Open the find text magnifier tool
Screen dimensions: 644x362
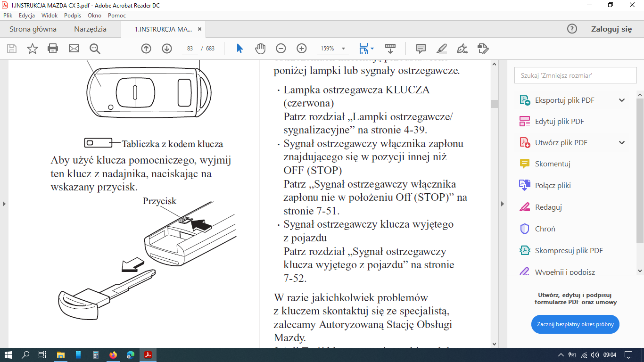pos(95,49)
